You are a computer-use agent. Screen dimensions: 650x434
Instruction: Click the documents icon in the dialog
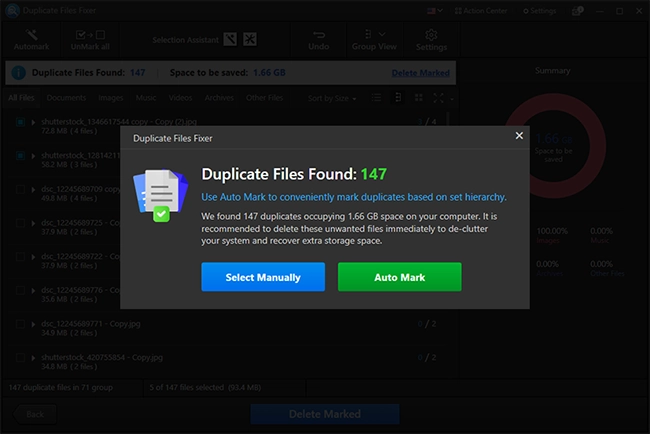tap(160, 195)
